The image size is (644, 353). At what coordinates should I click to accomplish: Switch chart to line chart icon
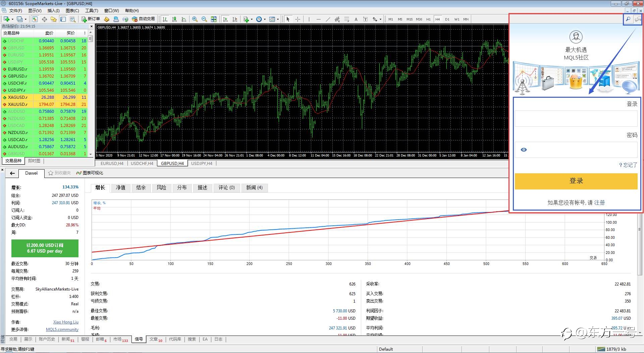(x=184, y=19)
